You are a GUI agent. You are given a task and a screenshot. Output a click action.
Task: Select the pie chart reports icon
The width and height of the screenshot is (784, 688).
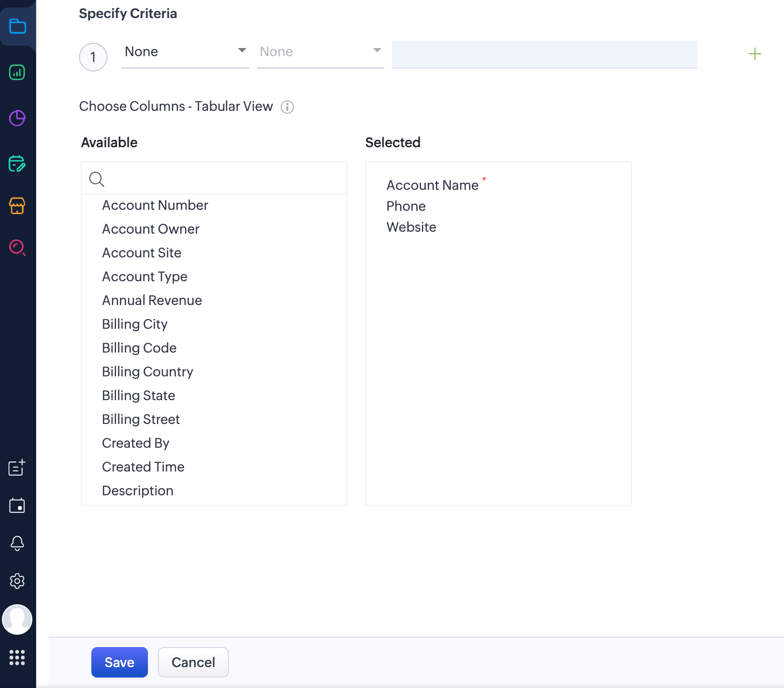click(17, 118)
